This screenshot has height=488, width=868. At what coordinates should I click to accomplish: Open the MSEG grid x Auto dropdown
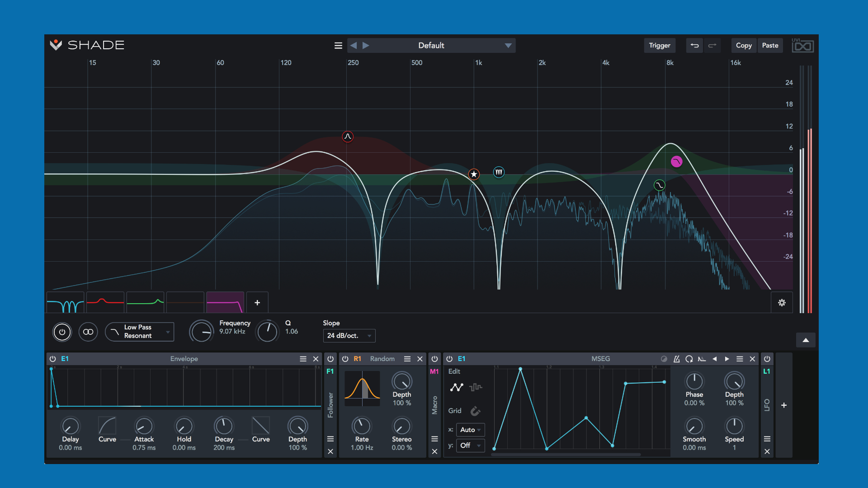click(470, 430)
